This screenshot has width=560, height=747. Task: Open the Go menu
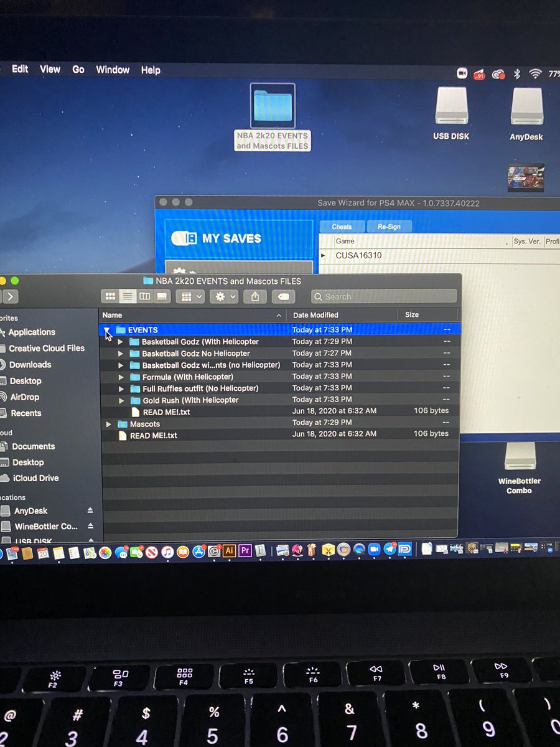pos(78,70)
